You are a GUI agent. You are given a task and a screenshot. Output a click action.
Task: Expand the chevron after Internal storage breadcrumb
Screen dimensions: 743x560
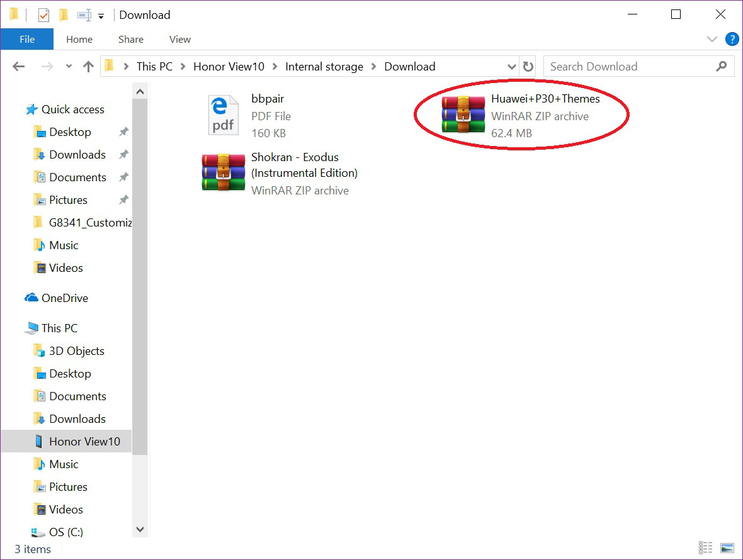click(374, 66)
